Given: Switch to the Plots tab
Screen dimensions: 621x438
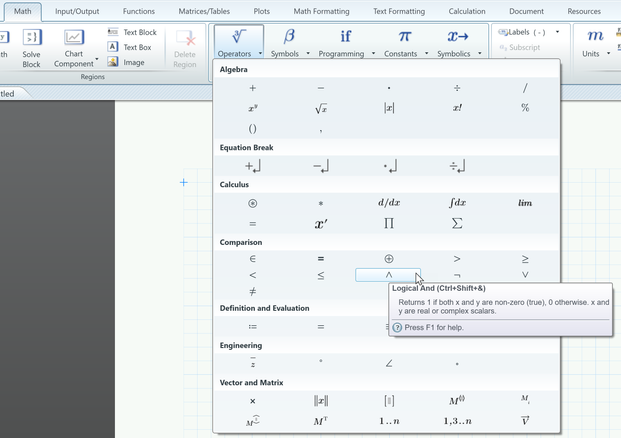Looking at the screenshot, I should coord(261,12).
